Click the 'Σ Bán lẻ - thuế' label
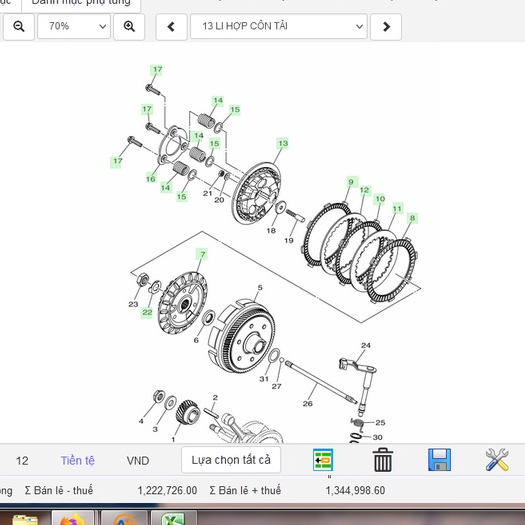Screen dimensions: 525x525 pos(59,491)
